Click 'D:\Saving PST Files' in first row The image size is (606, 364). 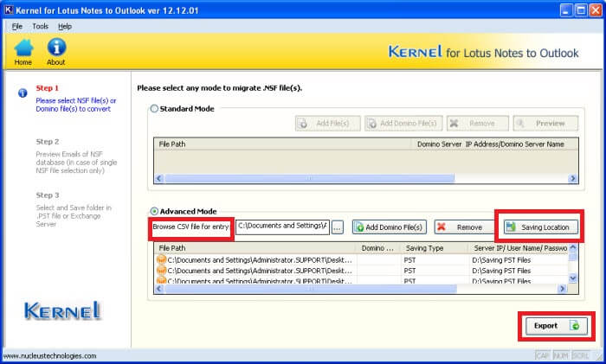(x=501, y=260)
